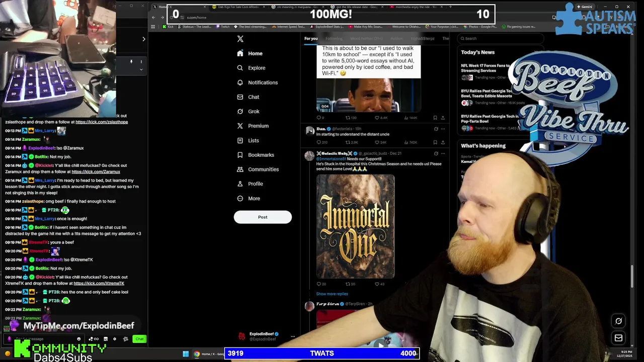The image size is (644, 362).
Task: Open Home in the X sidebar
Action: (x=250, y=53)
